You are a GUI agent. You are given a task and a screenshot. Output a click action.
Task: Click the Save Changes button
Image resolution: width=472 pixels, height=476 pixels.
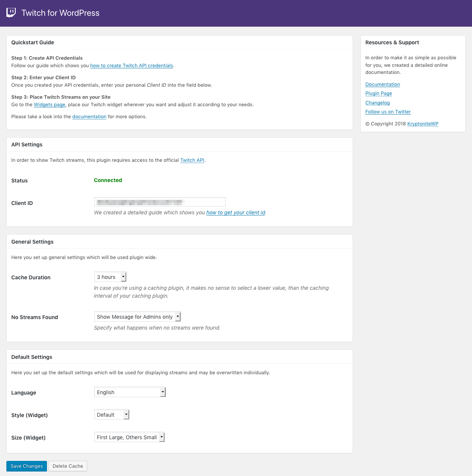(x=27, y=466)
